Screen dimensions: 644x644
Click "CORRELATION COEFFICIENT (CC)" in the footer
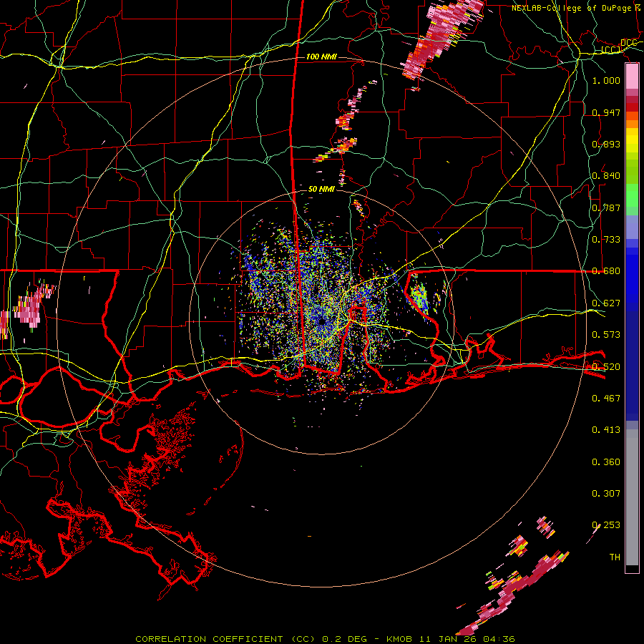coord(225,639)
